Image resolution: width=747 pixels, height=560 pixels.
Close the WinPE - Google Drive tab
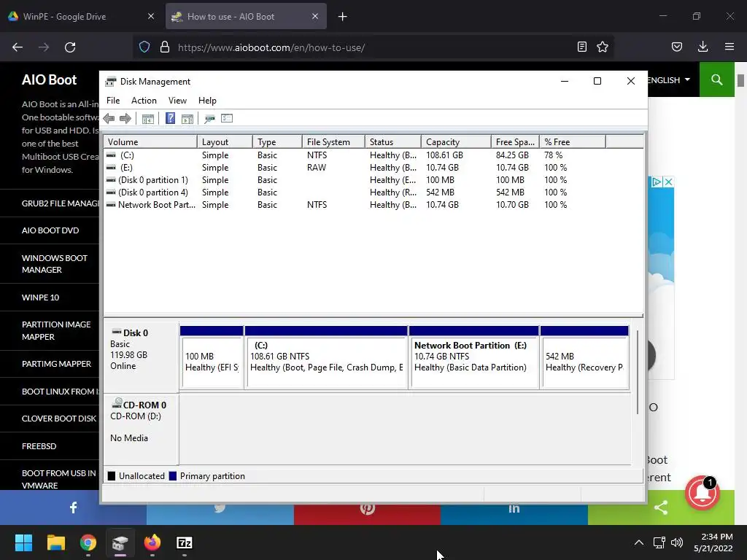pos(151,16)
